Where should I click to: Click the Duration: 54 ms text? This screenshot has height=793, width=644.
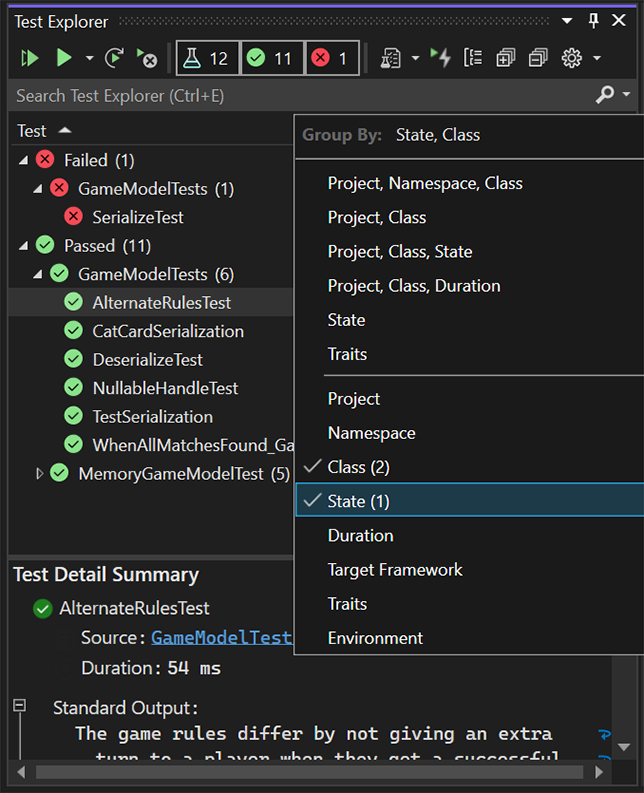151,668
